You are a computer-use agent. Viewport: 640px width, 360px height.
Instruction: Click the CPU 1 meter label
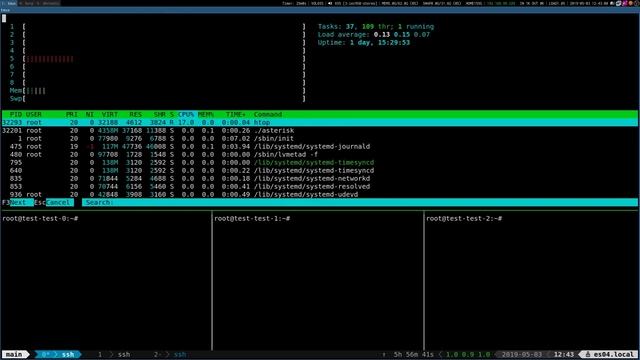[x=12, y=27]
